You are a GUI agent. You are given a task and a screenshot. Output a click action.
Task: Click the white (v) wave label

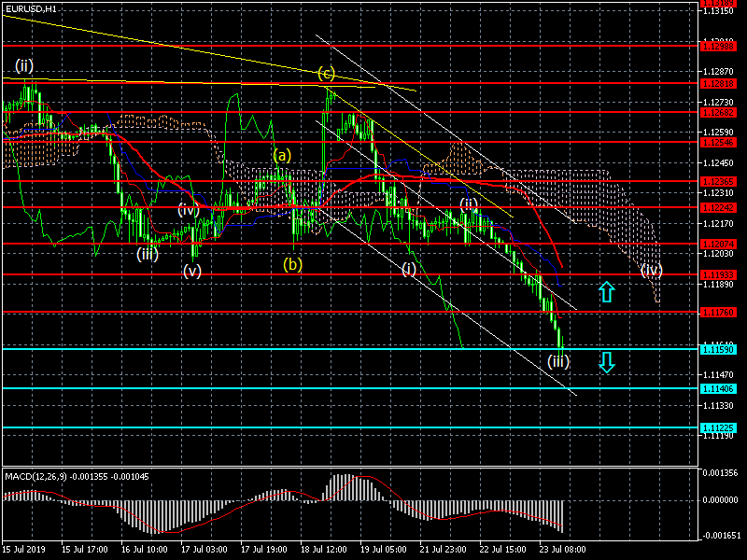coord(192,271)
